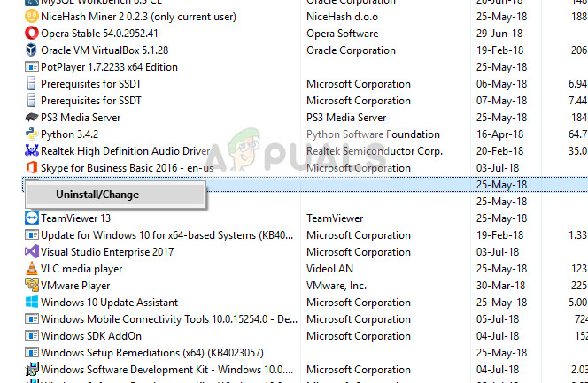
Task: Click install date 30-Mar-18
Action: pyautogui.click(x=501, y=286)
